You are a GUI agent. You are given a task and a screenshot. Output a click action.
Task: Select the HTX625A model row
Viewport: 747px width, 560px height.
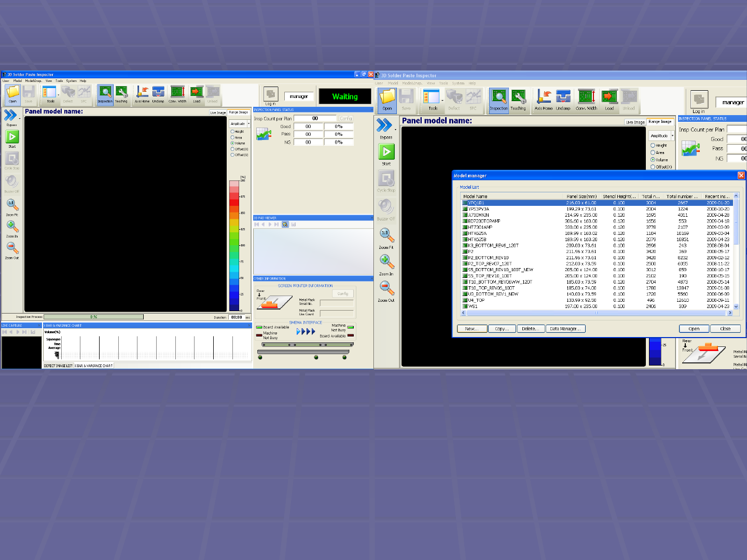click(x=477, y=233)
